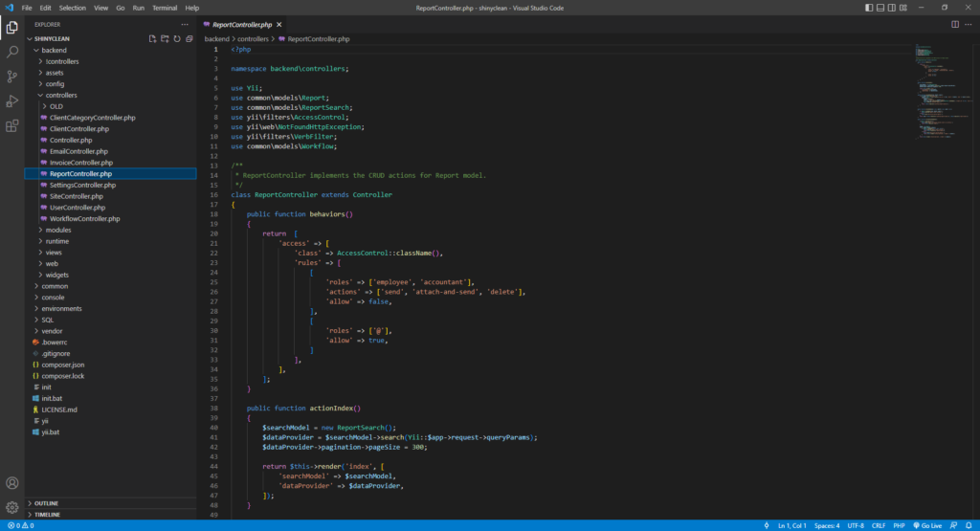Open the Terminal menu
Image resolution: width=980 pixels, height=531 pixels.
point(165,8)
